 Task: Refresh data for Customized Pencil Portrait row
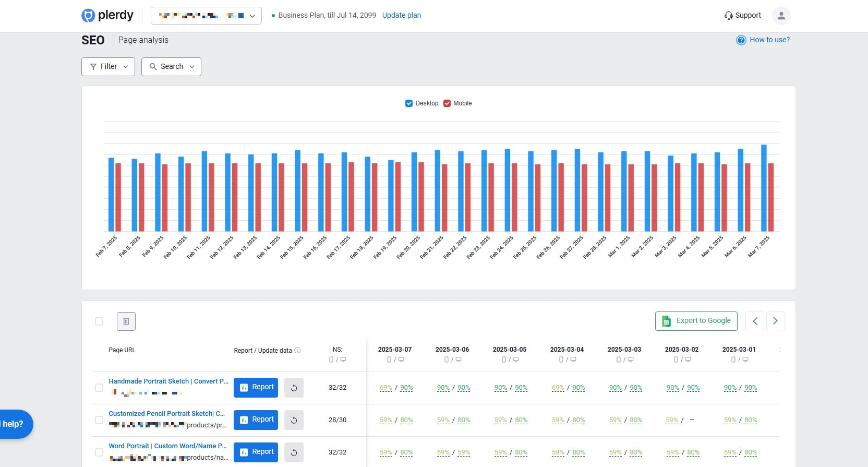tap(294, 420)
